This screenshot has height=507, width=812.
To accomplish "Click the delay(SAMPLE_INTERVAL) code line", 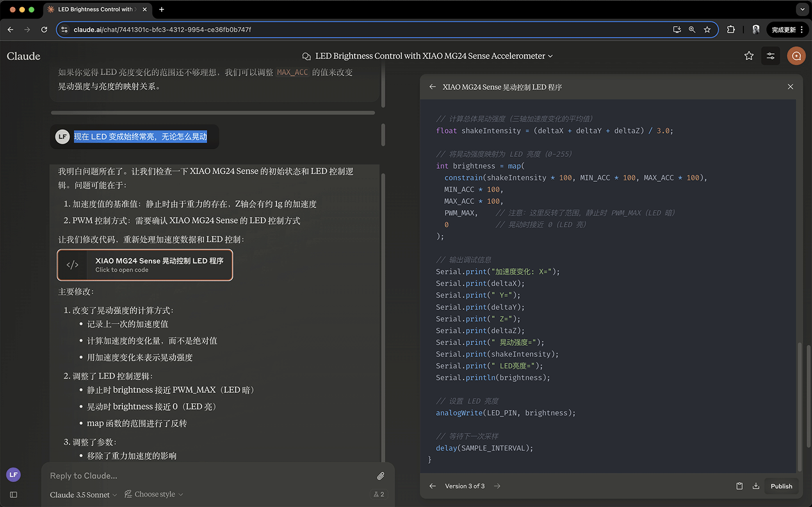I will tap(484, 448).
